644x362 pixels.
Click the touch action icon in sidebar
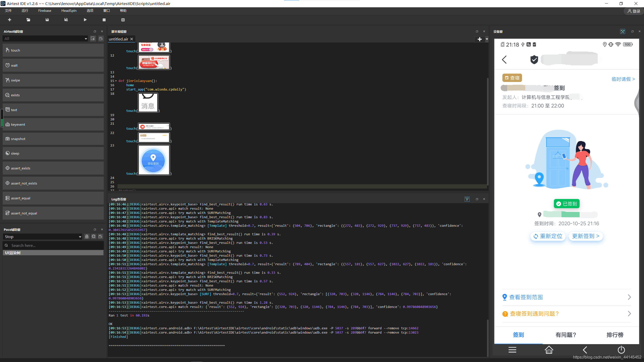8,50
